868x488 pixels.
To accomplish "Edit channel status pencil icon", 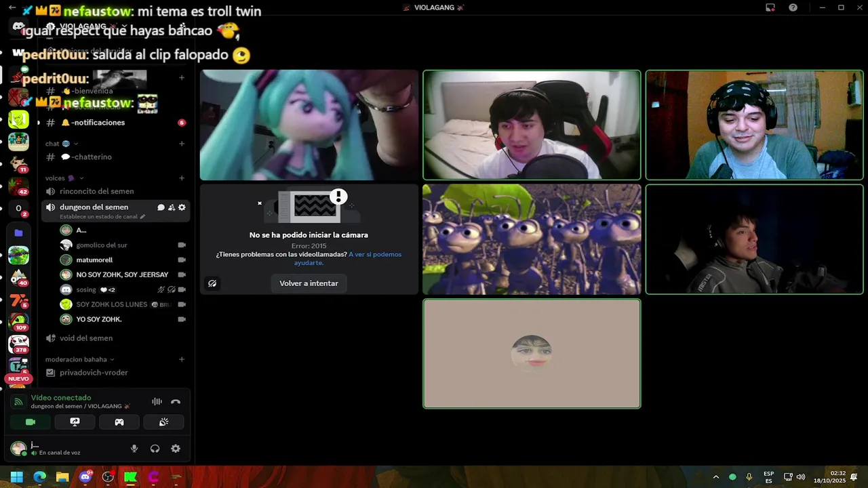I will click(142, 217).
